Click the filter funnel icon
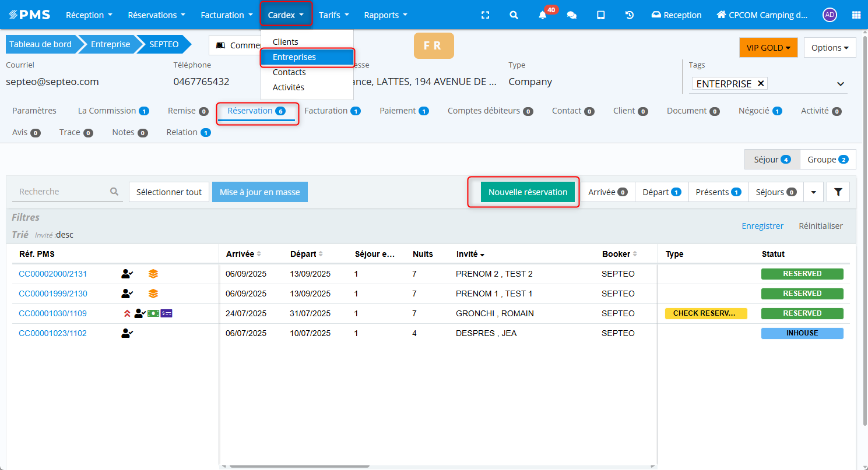868x470 pixels. click(838, 192)
